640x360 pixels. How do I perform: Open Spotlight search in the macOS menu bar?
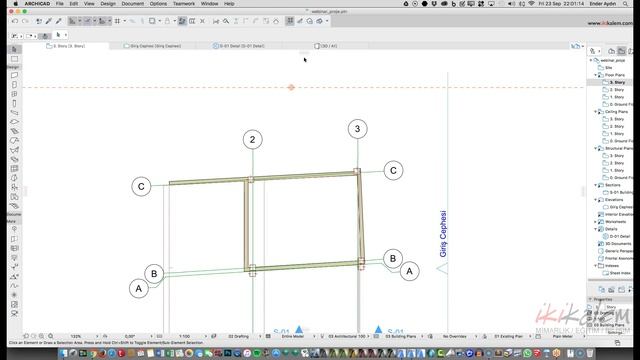click(625, 4)
